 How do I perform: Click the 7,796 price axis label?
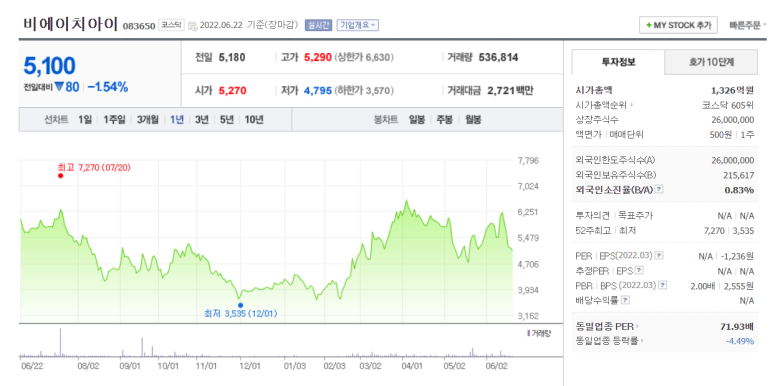point(528,160)
